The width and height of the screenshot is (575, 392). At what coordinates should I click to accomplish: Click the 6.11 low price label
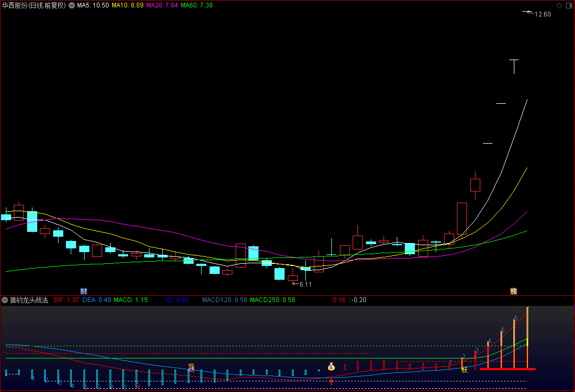305,284
